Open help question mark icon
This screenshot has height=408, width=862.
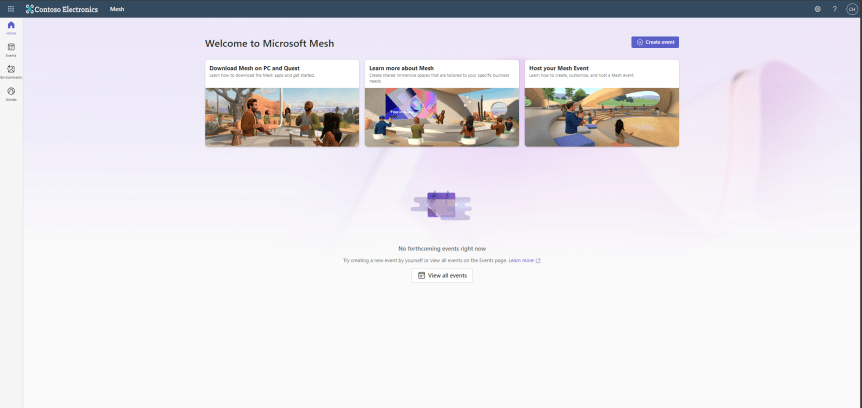[835, 9]
